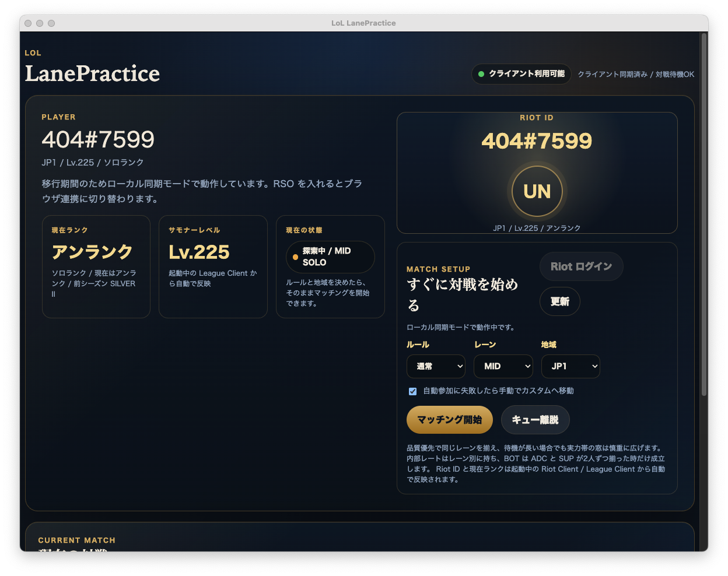Click the 更新 refresh button
This screenshot has width=728, height=576.
559,301
